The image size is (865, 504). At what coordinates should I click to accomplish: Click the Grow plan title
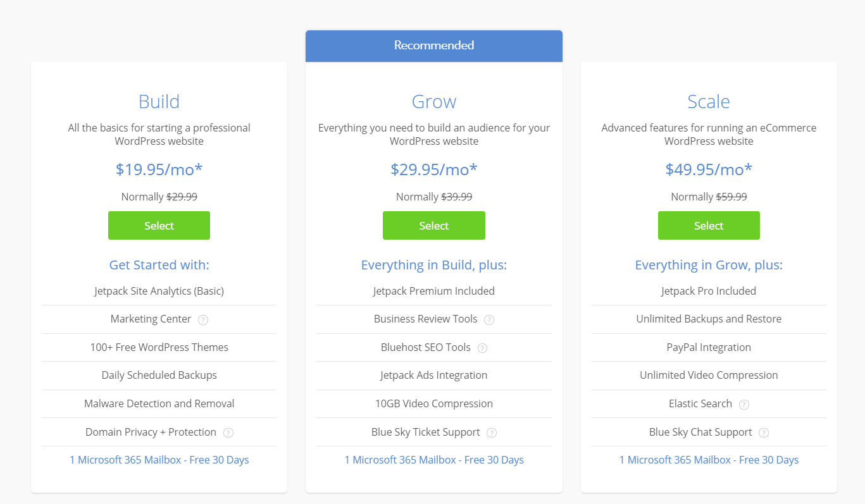tap(433, 102)
